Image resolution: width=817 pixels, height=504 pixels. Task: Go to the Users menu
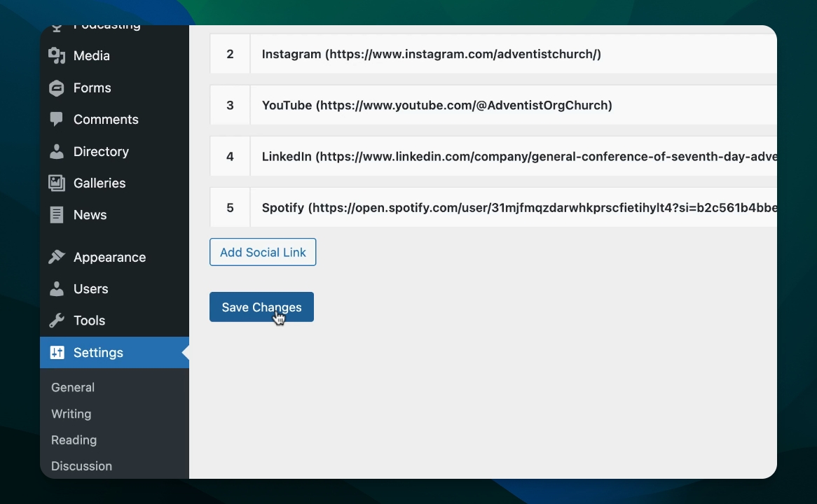(115, 289)
